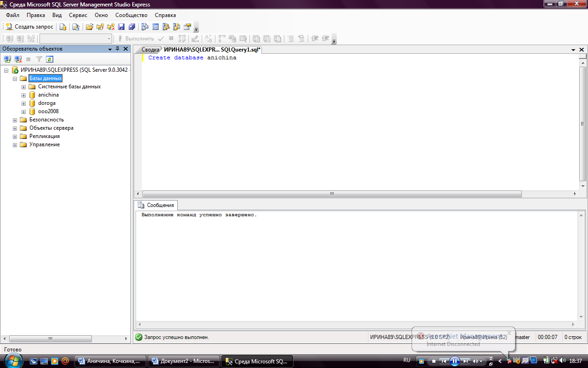Open the Сервис menu
Image resolution: width=588 pixels, height=368 pixels.
pos(78,15)
